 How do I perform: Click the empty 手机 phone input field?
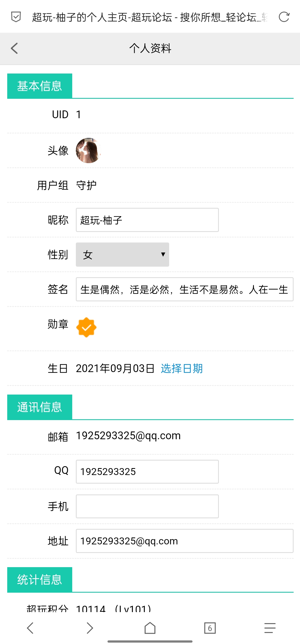coord(147,506)
